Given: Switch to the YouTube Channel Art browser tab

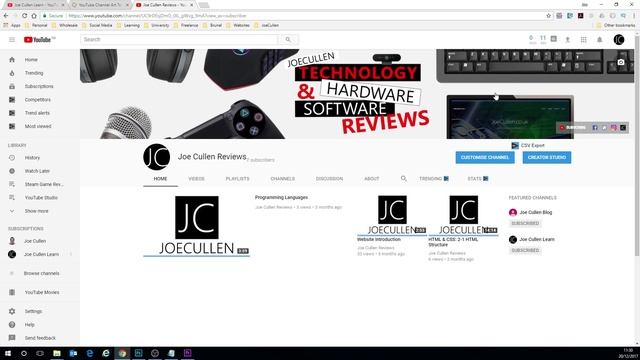Looking at the screenshot, I should (99, 5).
